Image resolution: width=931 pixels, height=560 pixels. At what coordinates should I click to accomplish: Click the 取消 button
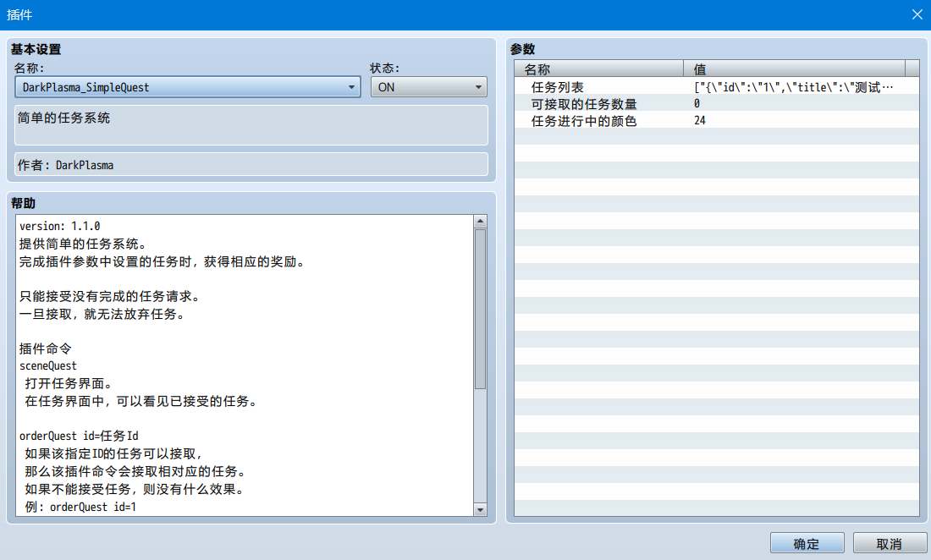click(x=890, y=543)
